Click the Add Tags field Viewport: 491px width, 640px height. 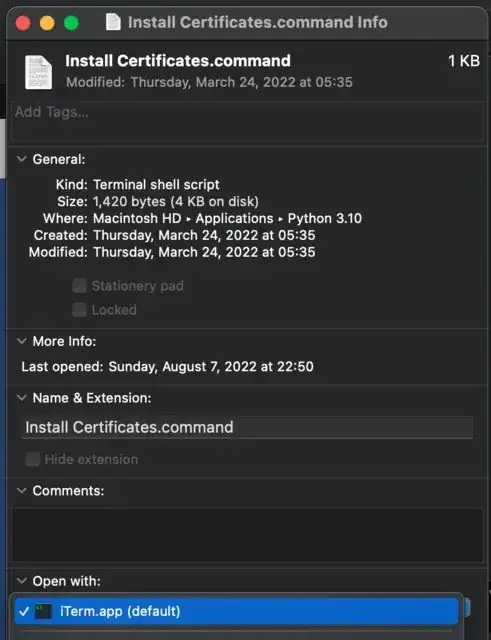pyautogui.click(x=247, y=122)
